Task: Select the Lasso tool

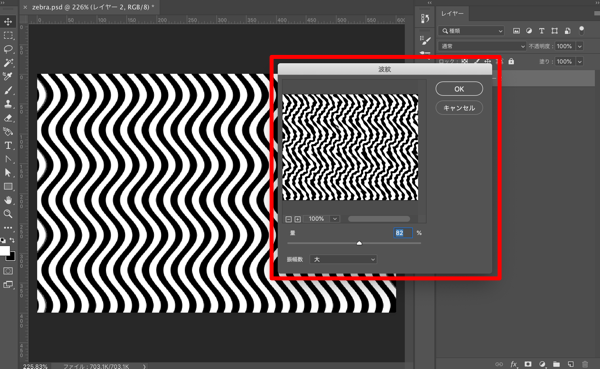Action: click(8, 49)
